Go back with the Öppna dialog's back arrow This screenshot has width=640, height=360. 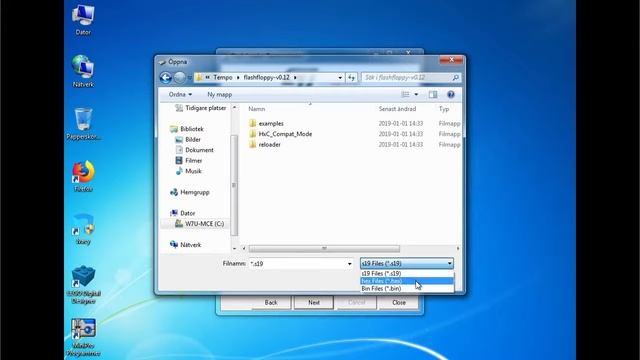pyautogui.click(x=165, y=78)
